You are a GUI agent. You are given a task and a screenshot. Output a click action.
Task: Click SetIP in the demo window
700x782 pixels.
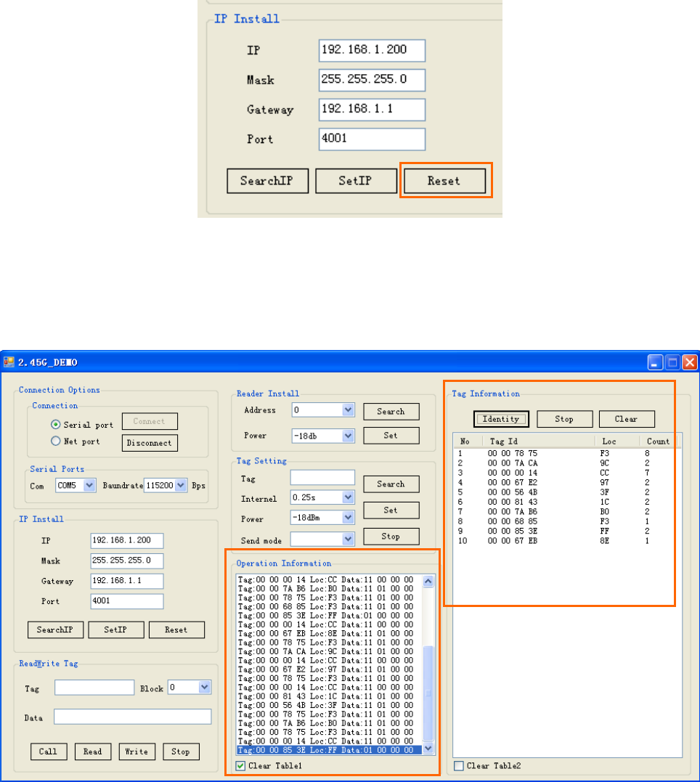click(115, 630)
